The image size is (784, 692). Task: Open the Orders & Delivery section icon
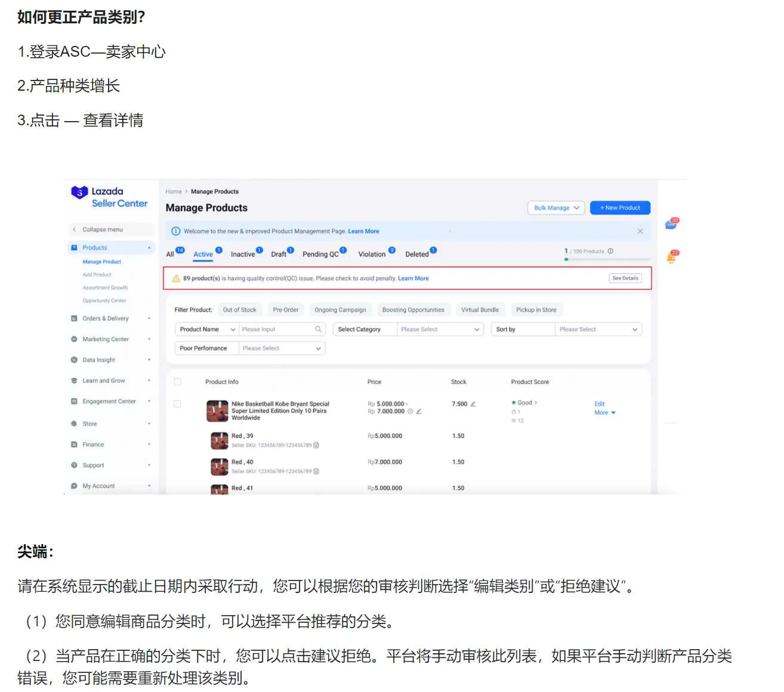(x=75, y=318)
